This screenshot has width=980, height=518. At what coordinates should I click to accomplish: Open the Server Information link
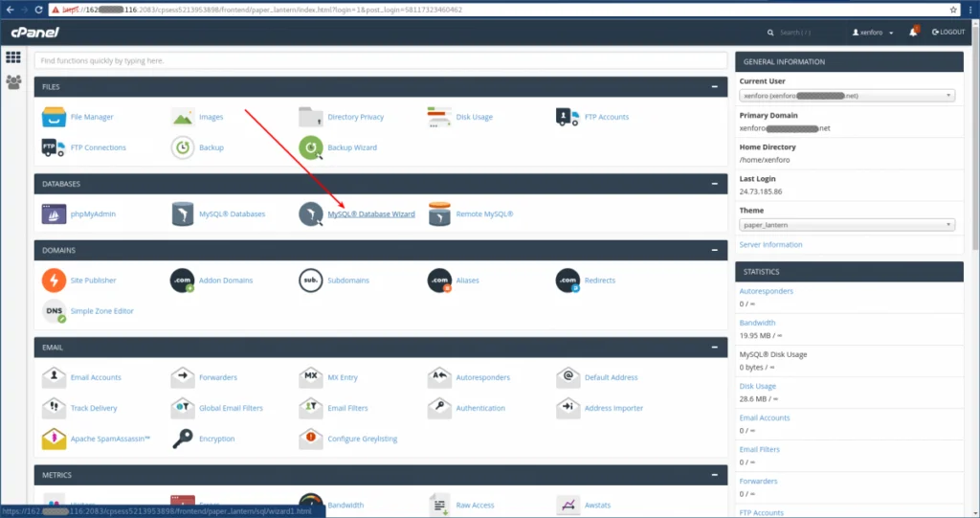tap(770, 244)
